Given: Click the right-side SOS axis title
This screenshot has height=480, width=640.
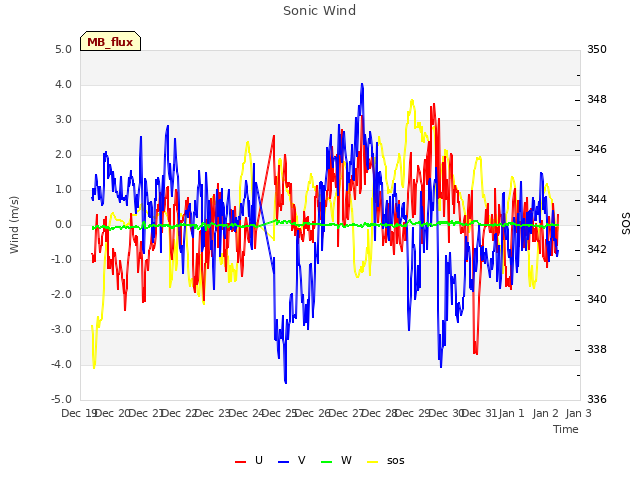Looking at the screenshot, I should [x=626, y=224].
